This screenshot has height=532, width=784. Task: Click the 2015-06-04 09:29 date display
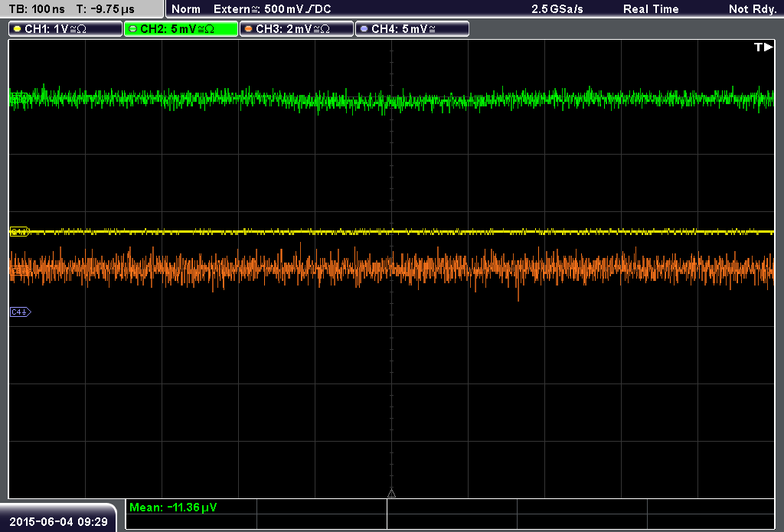pos(58,521)
